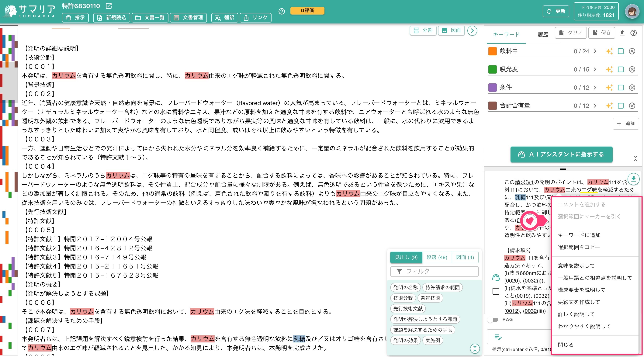Expand 吸光度 matches chevron
The image size is (644, 357).
[x=595, y=69]
